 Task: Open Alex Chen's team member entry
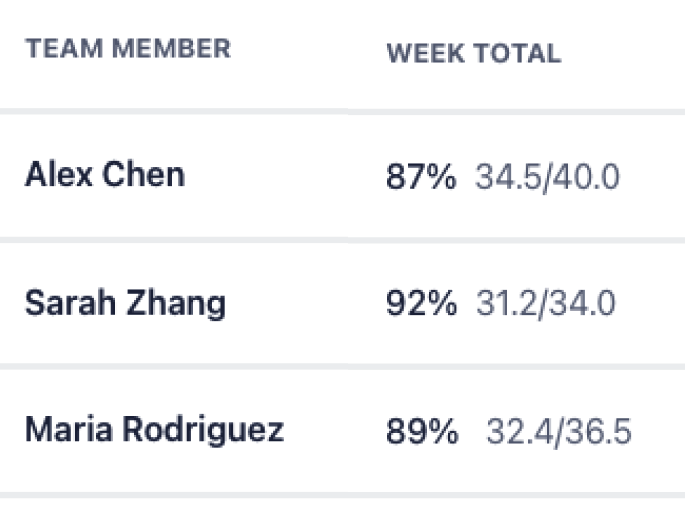pos(105,174)
